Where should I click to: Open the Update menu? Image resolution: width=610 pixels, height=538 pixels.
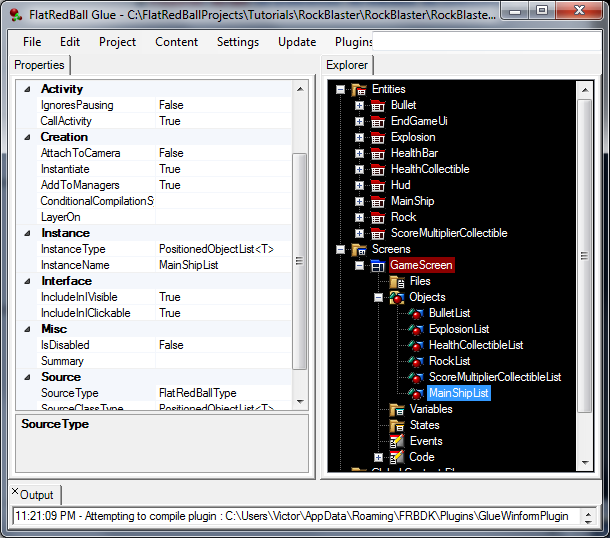(297, 42)
